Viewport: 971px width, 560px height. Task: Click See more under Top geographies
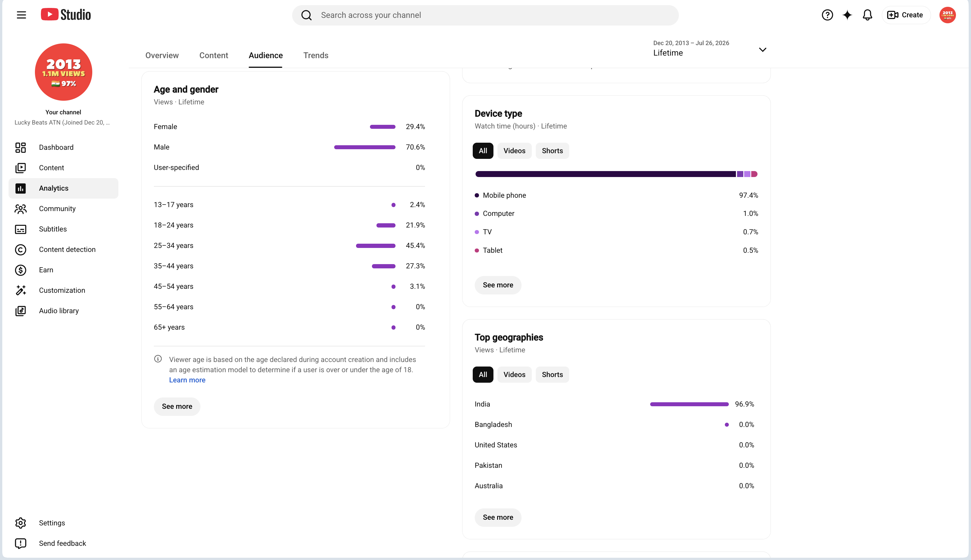tap(498, 517)
